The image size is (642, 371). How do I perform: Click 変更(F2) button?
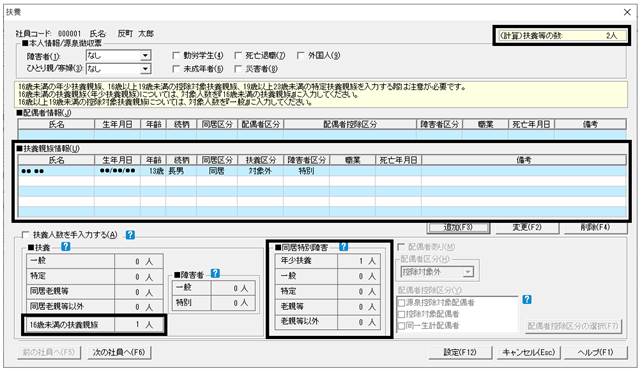[x=527, y=227]
